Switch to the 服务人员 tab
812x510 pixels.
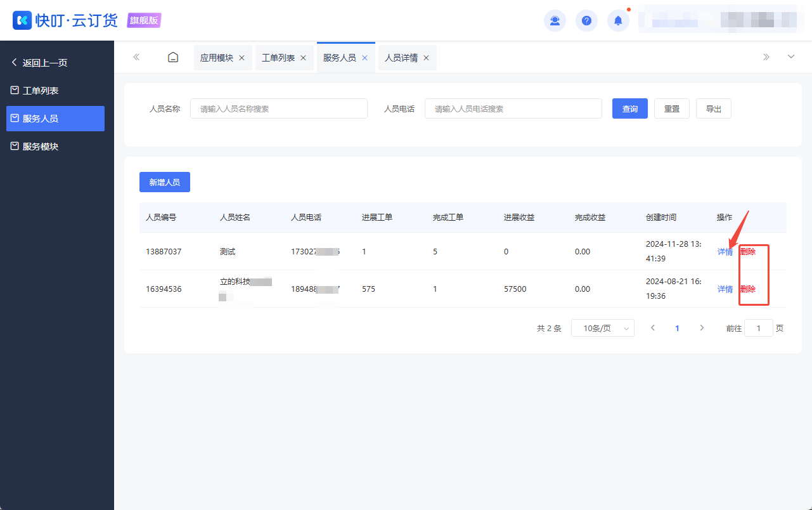pos(340,58)
